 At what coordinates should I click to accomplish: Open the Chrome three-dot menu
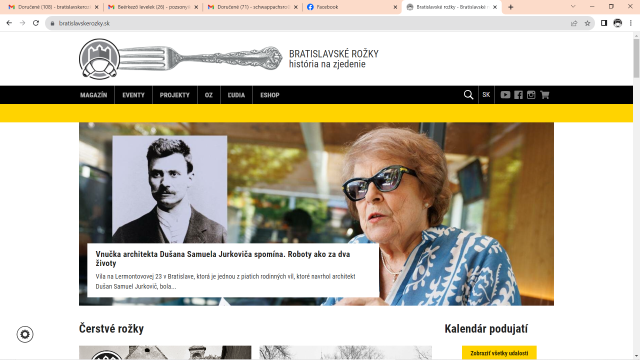[x=631, y=23]
